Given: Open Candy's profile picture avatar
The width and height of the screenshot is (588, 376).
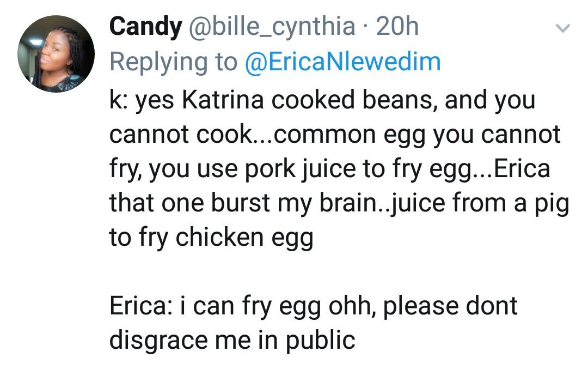Looking at the screenshot, I should tap(56, 53).
